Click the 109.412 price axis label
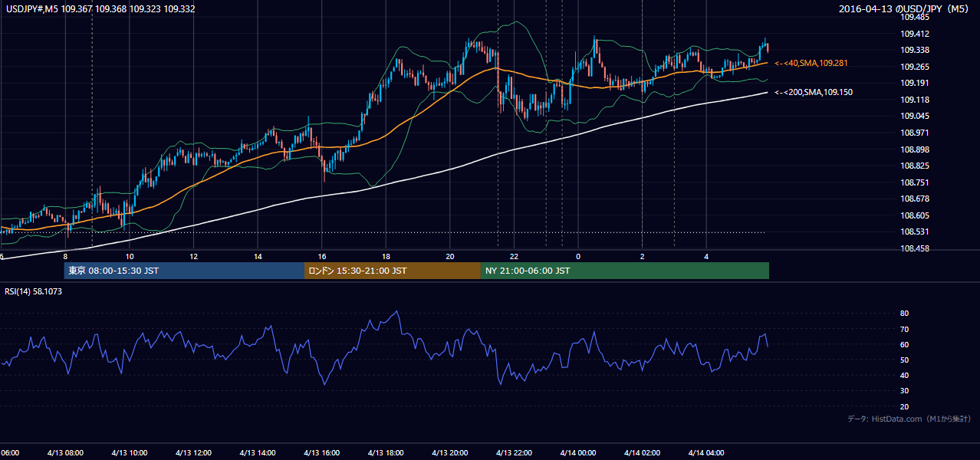 coord(915,34)
